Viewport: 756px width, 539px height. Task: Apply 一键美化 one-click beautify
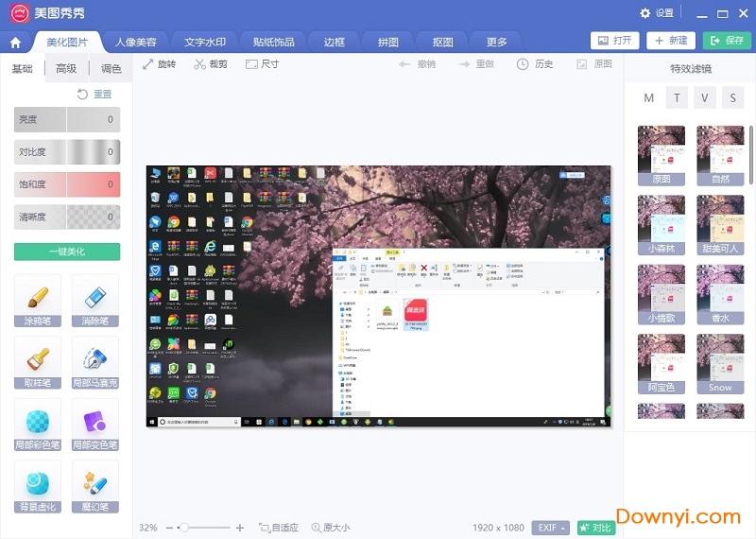click(67, 252)
